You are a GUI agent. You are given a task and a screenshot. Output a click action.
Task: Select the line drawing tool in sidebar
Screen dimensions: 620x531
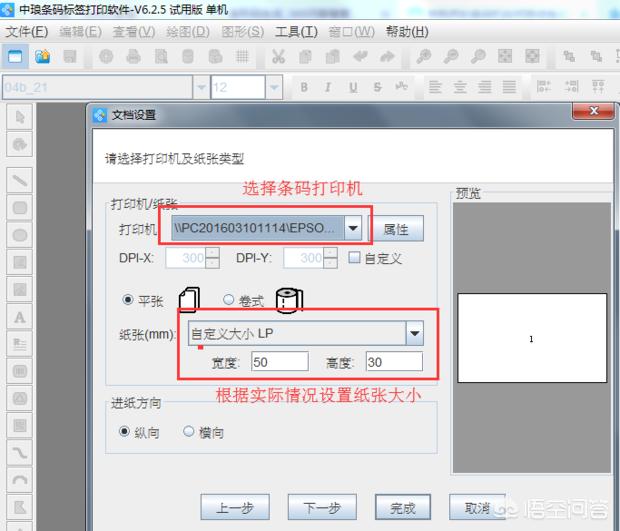[x=20, y=180]
